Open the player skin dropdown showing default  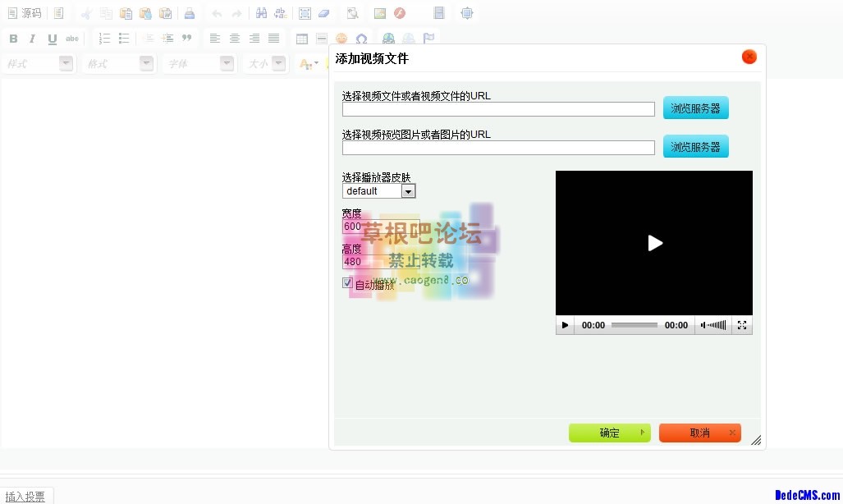coord(408,191)
